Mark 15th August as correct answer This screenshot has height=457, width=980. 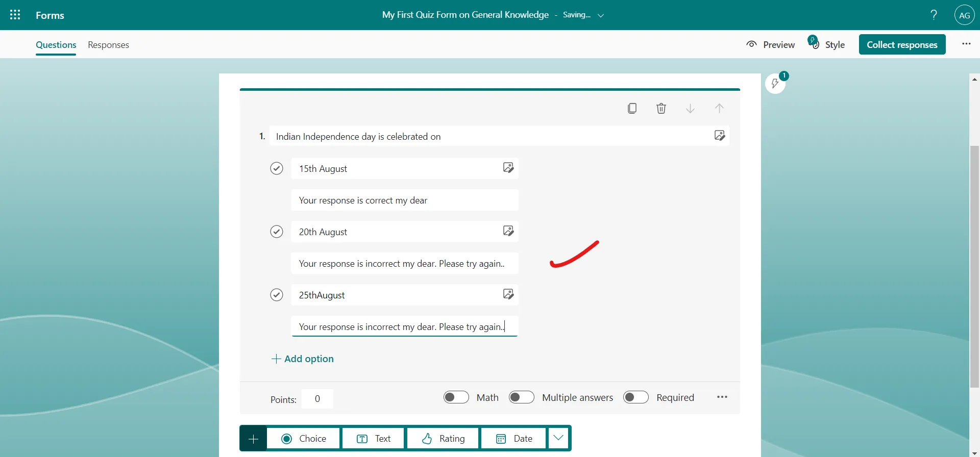[277, 168]
